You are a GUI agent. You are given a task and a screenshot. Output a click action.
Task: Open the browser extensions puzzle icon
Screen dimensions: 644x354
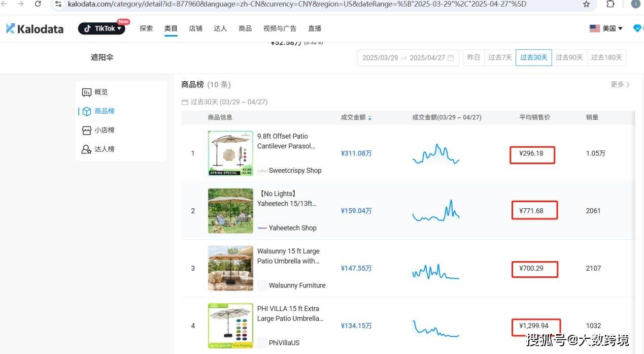click(611, 4)
